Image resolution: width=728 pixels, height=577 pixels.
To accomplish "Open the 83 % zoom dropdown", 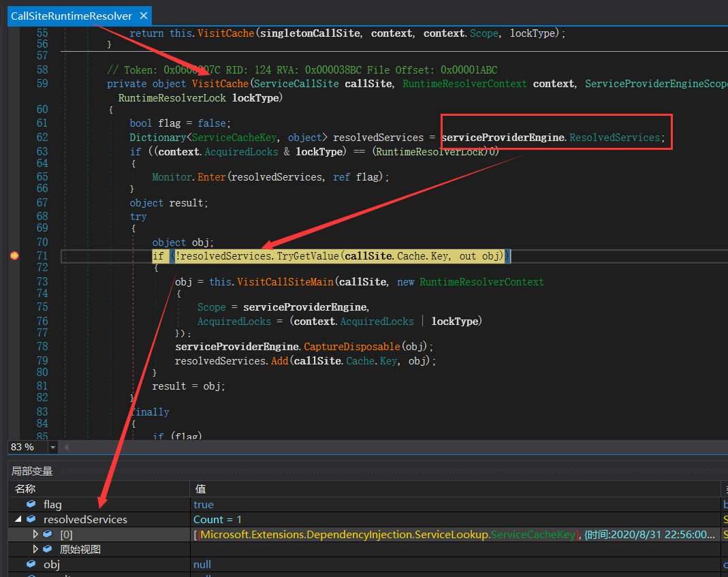I will pyautogui.click(x=53, y=448).
